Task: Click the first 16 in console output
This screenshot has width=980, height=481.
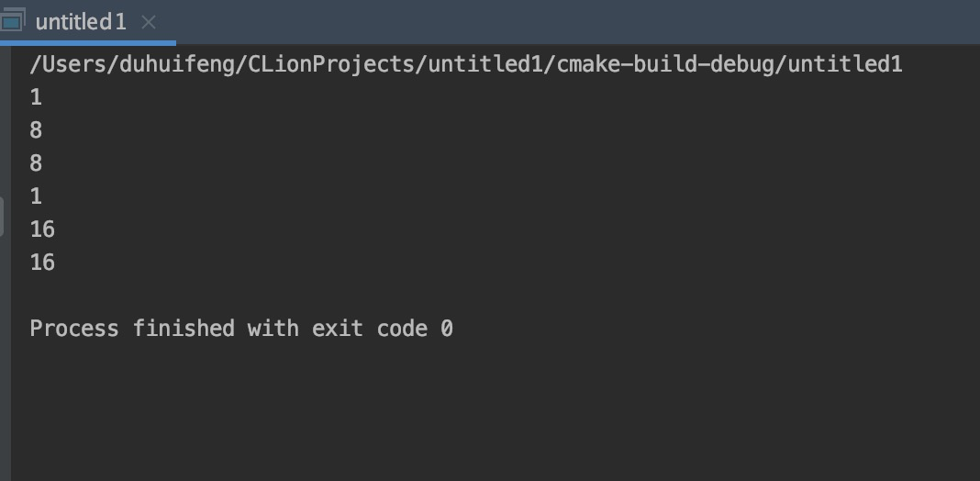Action: pos(42,229)
